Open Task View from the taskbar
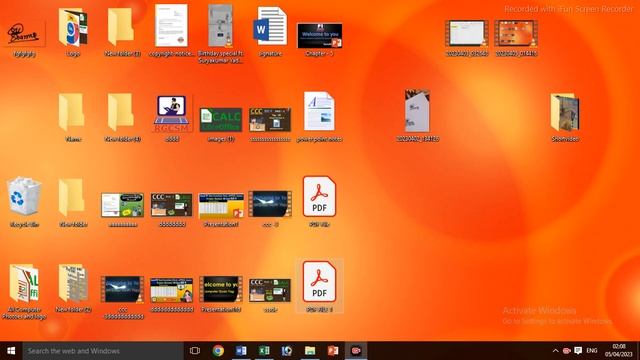This screenshot has width=640, height=360. pos(195,351)
